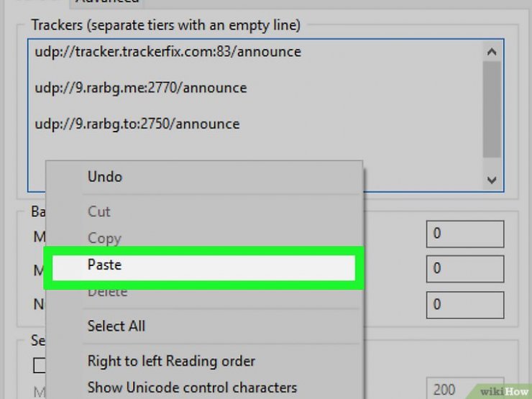Viewport: 532px width, 399px height.
Task: Toggle Right to left Reading order
Action: 171,361
